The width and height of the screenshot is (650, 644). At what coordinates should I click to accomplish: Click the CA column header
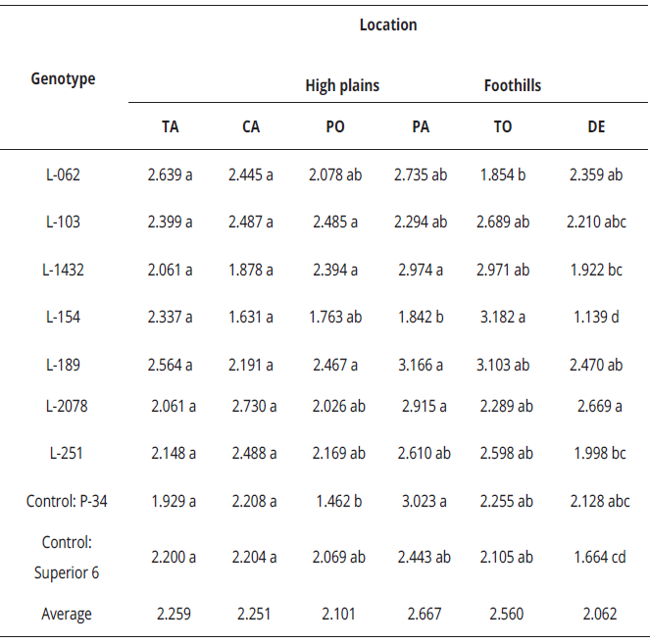click(x=251, y=126)
